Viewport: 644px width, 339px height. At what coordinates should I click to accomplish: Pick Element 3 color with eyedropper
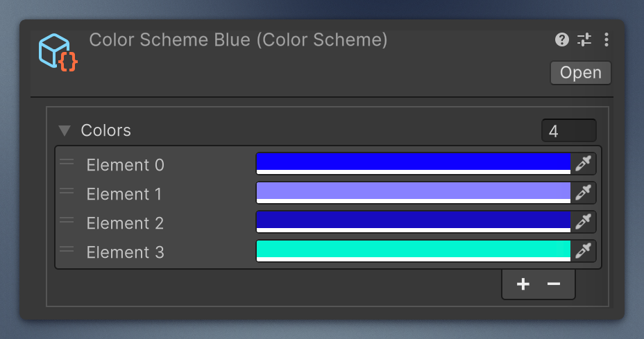pos(583,251)
